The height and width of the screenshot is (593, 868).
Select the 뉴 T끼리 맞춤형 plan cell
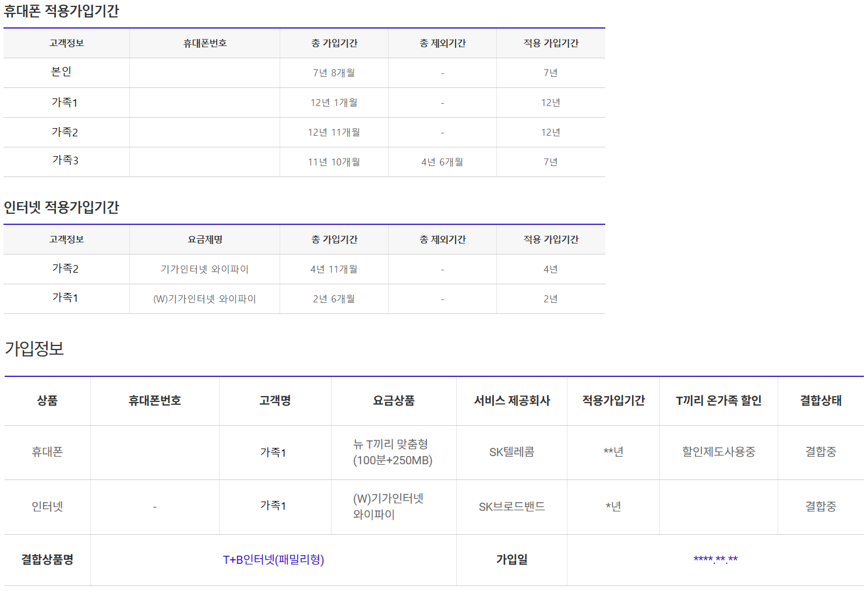[x=393, y=452]
